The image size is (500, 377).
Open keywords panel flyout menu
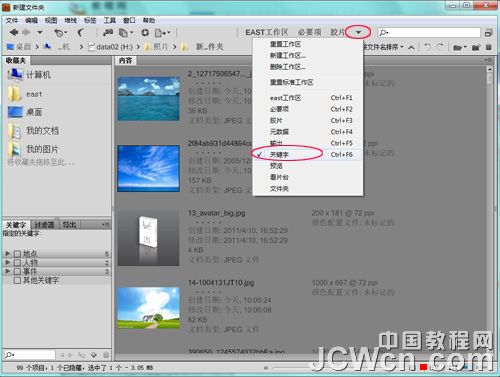pos(106,225)
